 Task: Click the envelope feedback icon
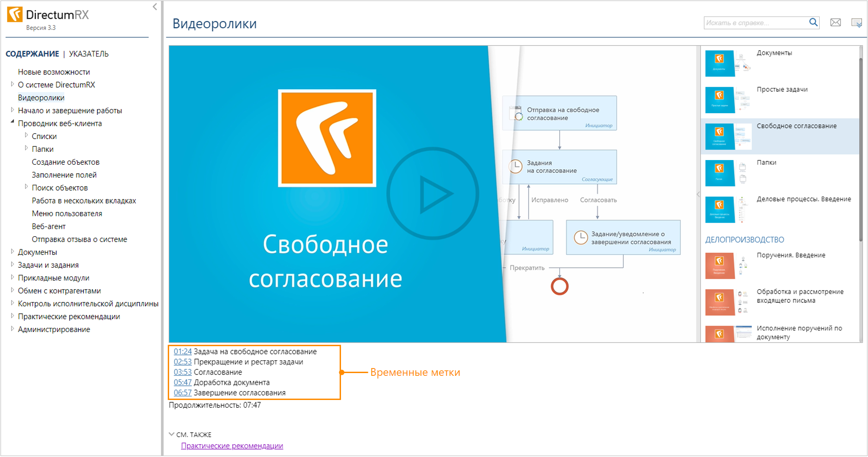coord(835,22)
